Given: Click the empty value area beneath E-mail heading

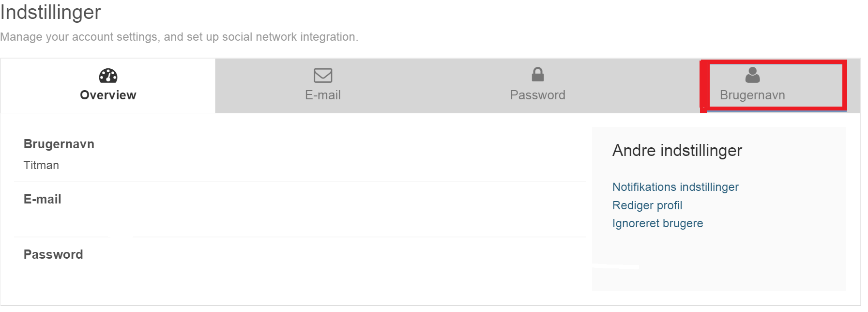Looking at the screenshot, I should pos(300,220).
